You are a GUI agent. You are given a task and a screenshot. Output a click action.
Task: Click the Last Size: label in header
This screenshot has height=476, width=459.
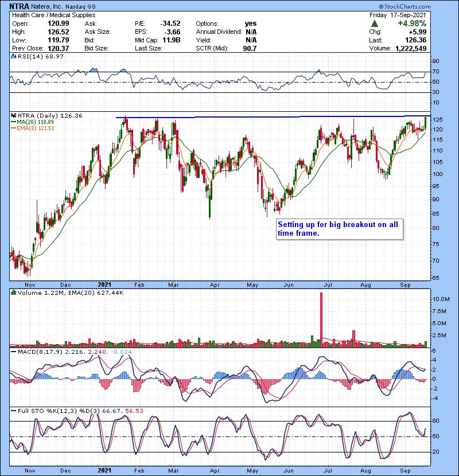click(x=149, y=49)
